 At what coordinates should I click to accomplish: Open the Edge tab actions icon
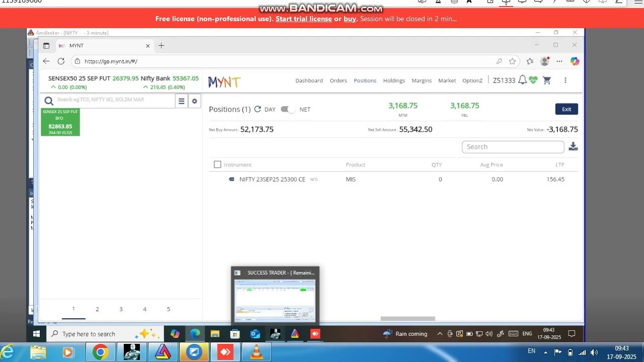pyautogui.click(x=46, y=46)
